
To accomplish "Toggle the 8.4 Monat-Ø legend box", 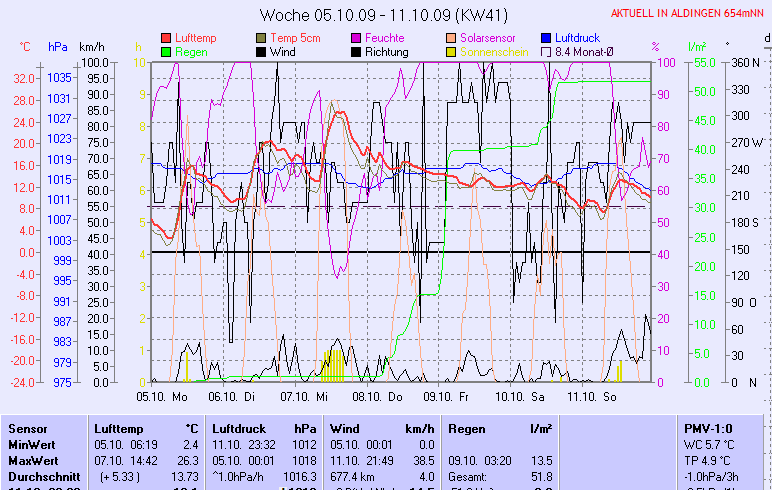I will (546, 51).
